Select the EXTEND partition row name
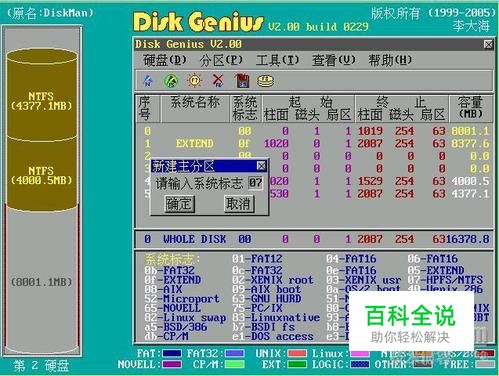Image resolution: width=499 pixels, height=376 pixels. (x=195, y=144)
